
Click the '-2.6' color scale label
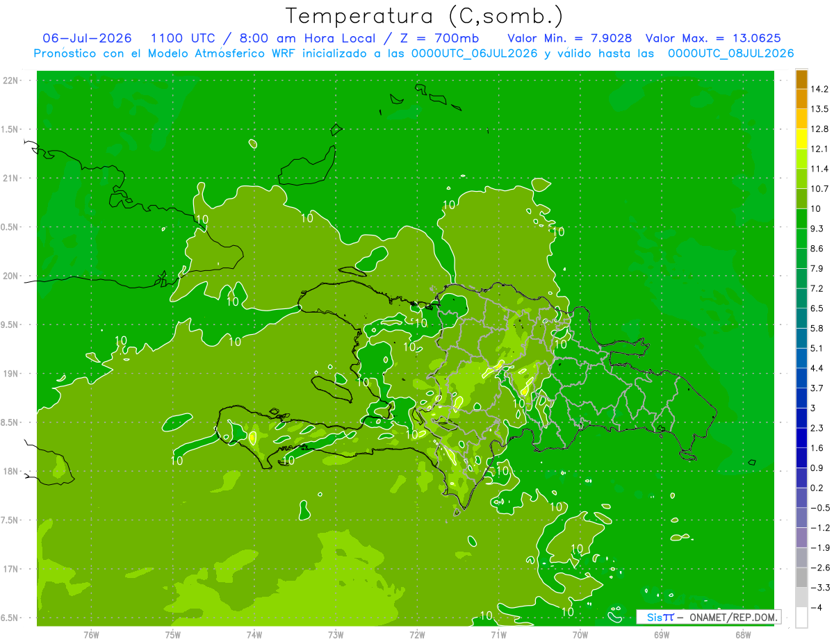point(819,568)
